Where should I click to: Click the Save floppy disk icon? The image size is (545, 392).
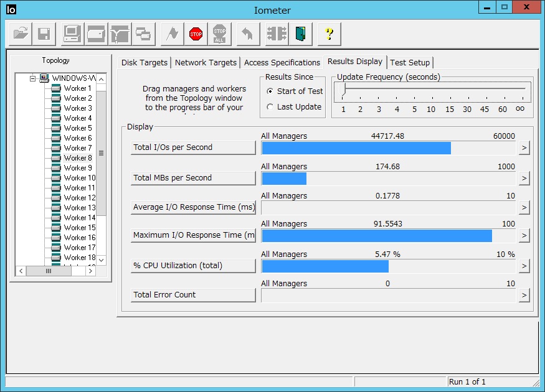tap(44, 34)
